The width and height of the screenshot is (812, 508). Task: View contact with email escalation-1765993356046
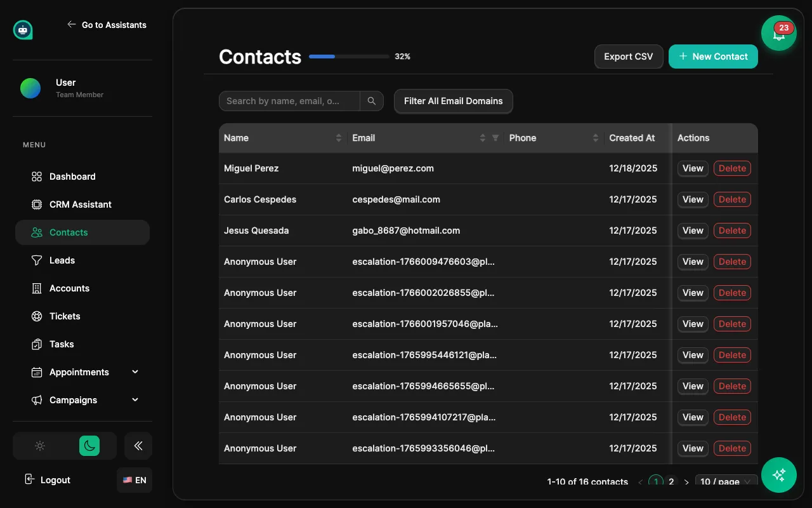point(693,448)
